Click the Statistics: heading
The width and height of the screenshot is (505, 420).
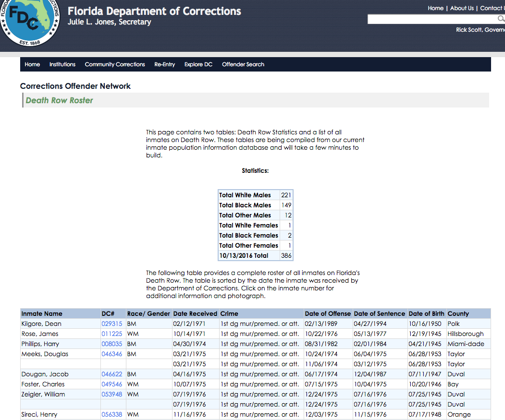coord(256,170)
